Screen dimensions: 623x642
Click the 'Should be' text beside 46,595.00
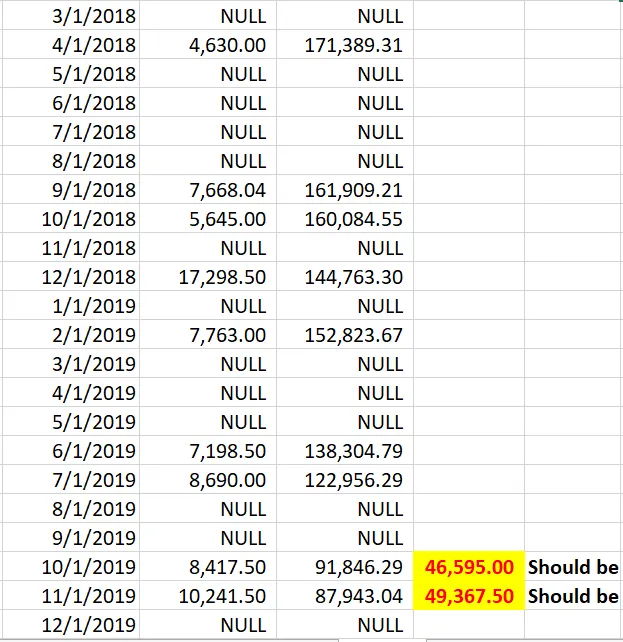pos(573,567)
